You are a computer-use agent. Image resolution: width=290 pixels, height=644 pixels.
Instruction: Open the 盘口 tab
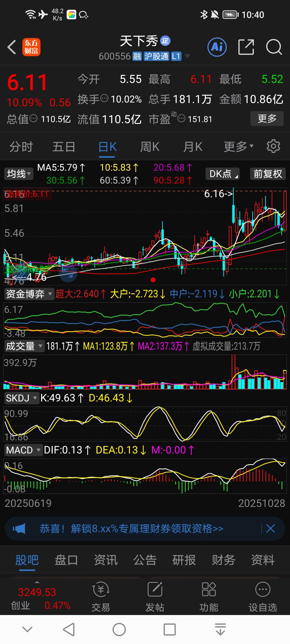coord(66,560)
